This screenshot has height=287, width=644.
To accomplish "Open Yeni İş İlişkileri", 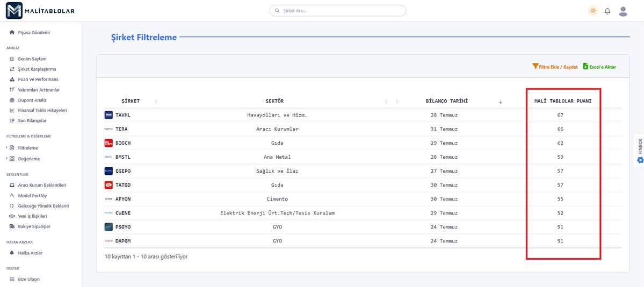I will (x=32, y=216).
